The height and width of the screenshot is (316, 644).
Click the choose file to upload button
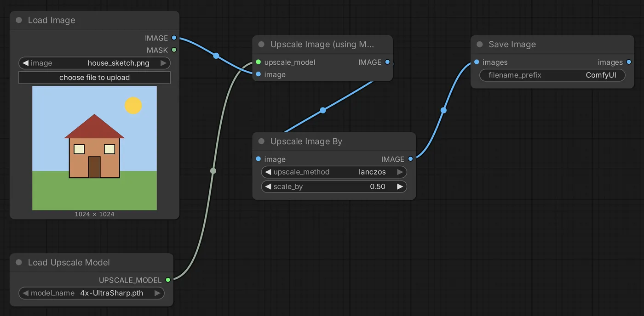click(94, 78)
